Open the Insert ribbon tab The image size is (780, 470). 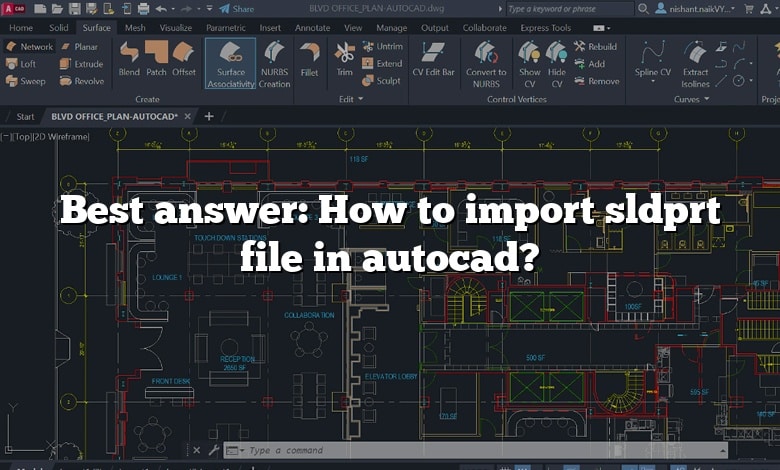tap(270, 28)
